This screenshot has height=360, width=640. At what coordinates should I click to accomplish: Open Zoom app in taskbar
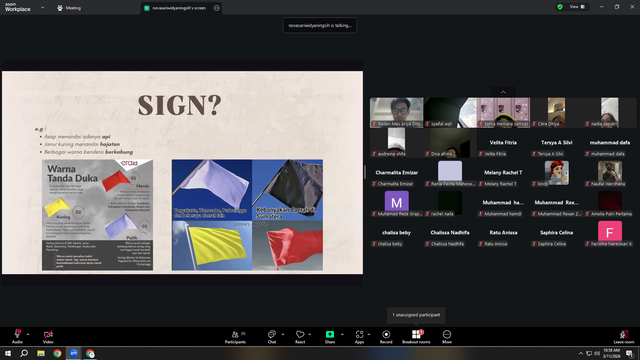click(73, 353)
